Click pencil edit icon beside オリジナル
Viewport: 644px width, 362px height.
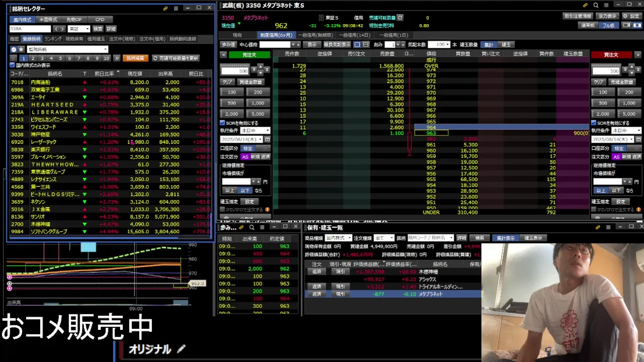click(181, 348)
